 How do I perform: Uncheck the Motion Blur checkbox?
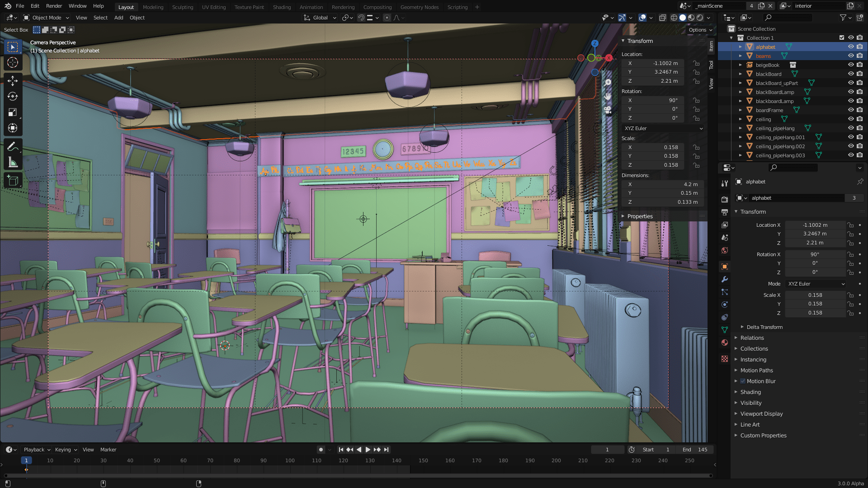[x=743, y=381]
